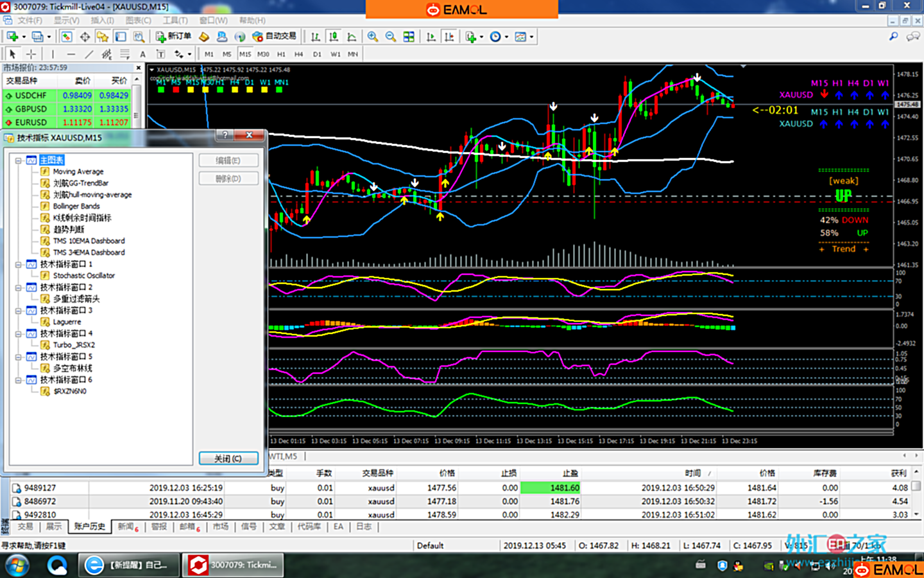
Task: Click the 编辑(E) button
Action: [x=228, y=161]
